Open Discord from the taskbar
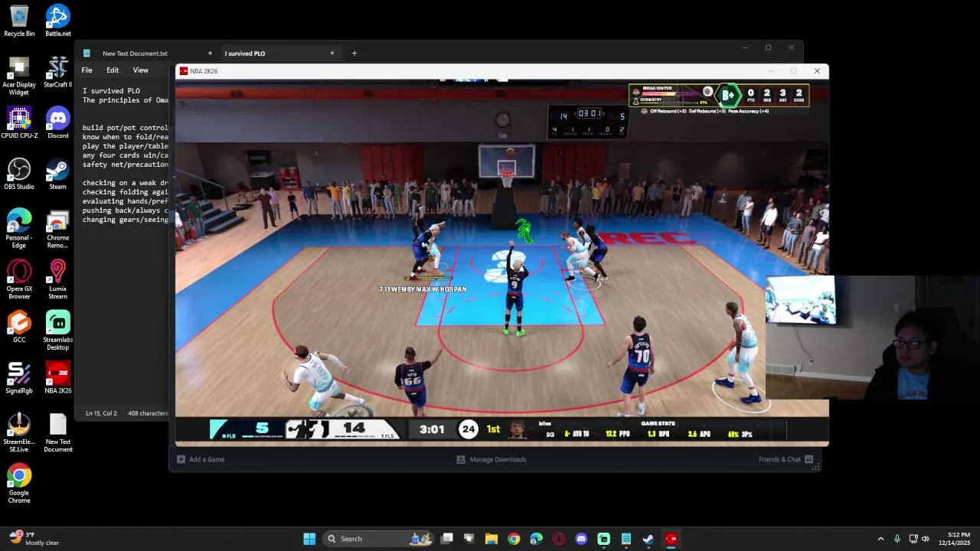 coord(581,539)
